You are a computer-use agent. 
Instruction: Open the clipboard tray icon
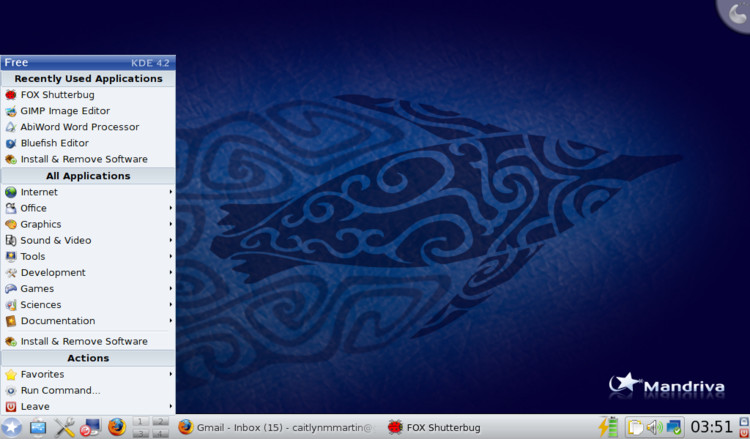tap(636, 427)
